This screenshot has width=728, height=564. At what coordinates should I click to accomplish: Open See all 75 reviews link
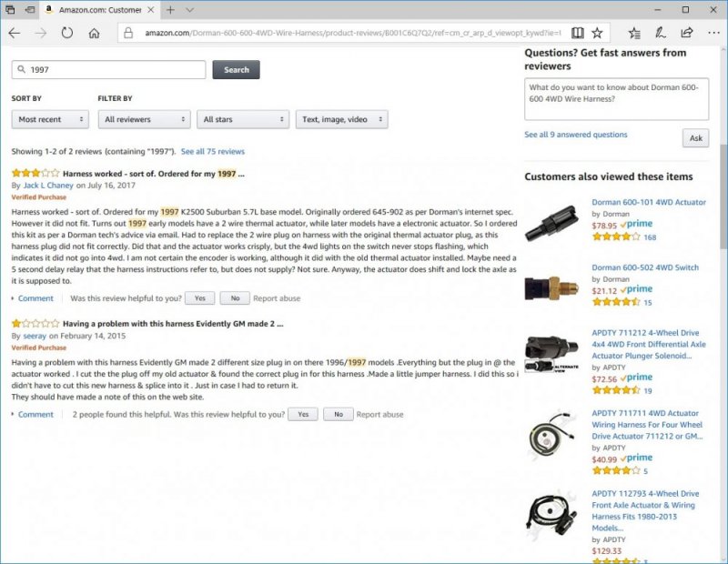tap(213, 151)
